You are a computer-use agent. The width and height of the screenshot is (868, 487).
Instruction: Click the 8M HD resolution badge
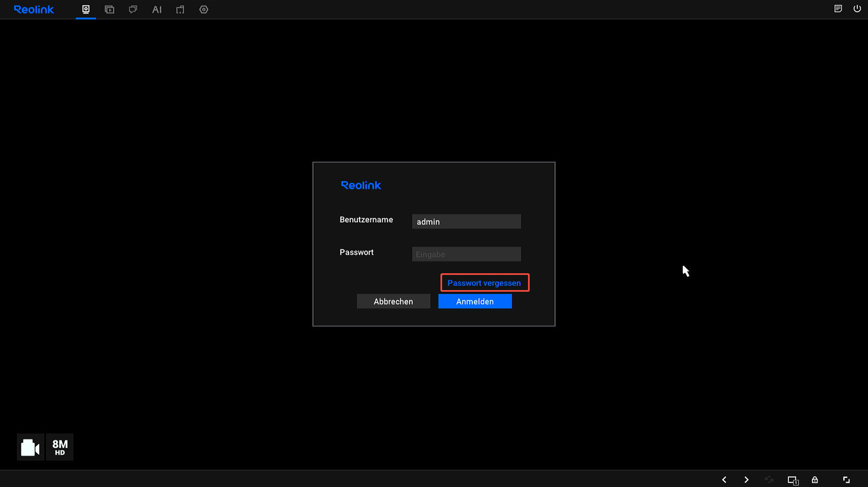[59, 447]
